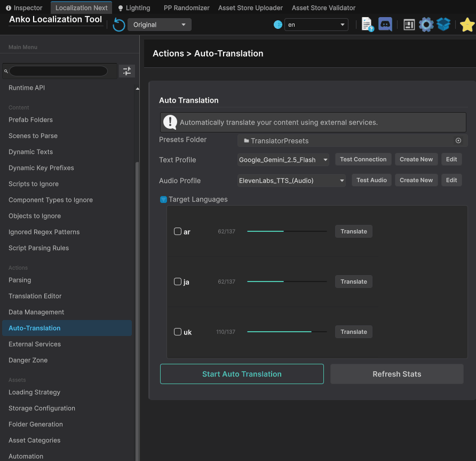Screen dimensions: 476x461
Task: Click the yellow star favorites icon
Action: [467, 24]
